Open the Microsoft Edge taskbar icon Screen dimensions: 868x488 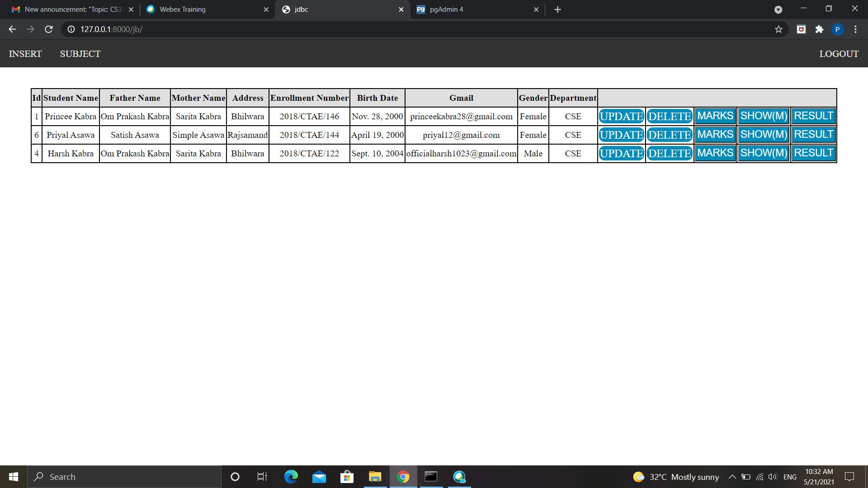291,477
